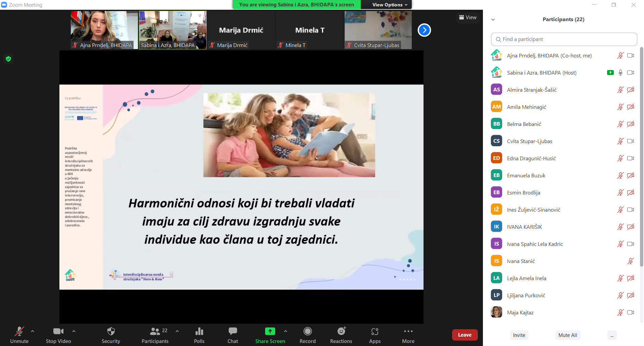Open the More options ellipsis in toolbar
Image resolution: width=644 pixels, height=346 pixels.
[x=408, y=332]
